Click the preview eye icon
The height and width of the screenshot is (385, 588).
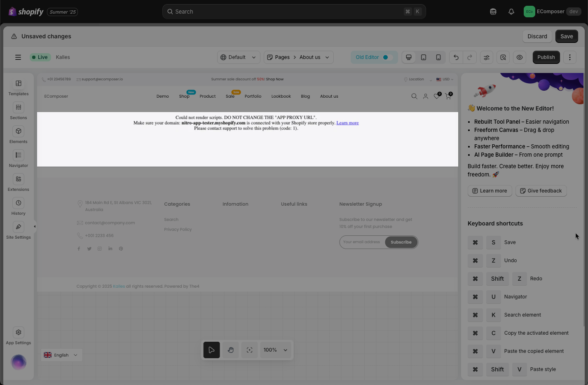(520, 57)
